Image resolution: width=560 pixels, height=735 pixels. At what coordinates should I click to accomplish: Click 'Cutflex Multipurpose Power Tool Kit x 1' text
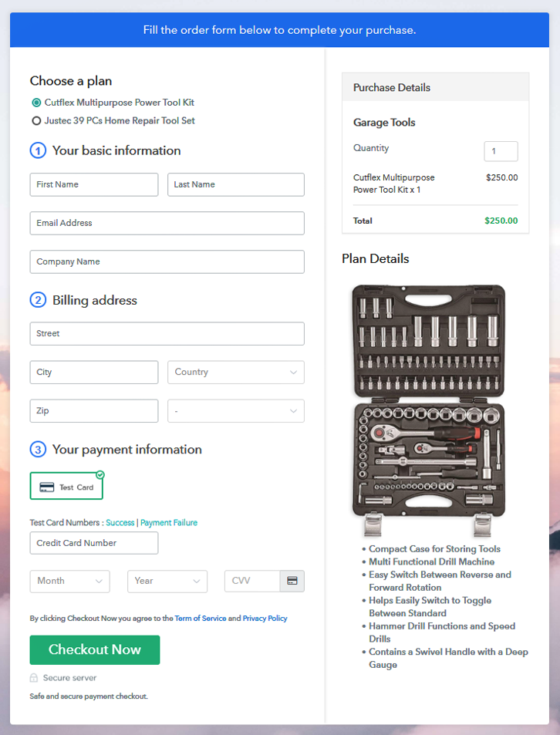click(x=393, y=184)
